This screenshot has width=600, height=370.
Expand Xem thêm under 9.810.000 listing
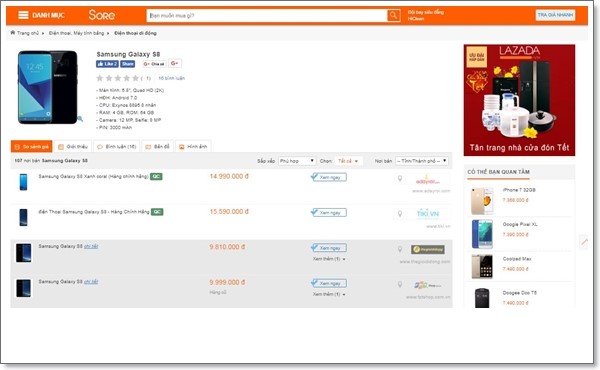pos(329,259)
